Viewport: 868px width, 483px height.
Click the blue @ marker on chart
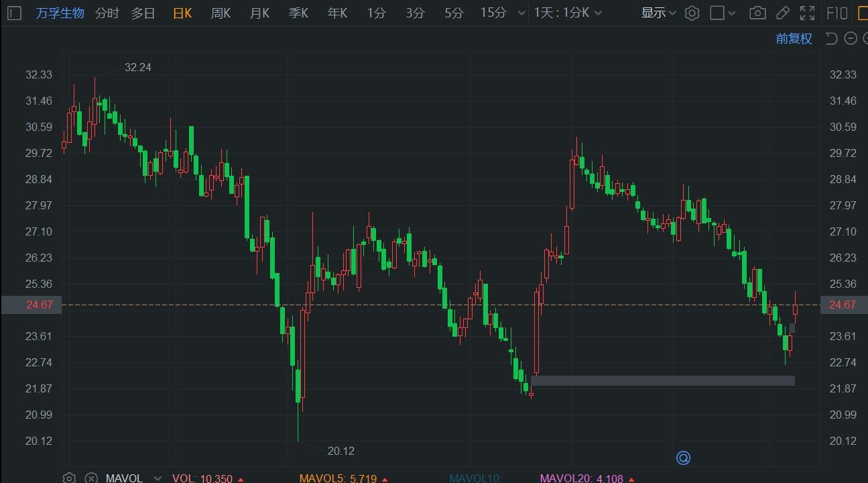pos(683,458)
